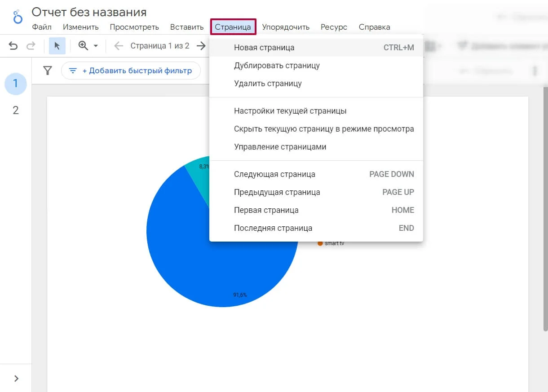Open Настройки текущей страницы
This screenshot has height=392, width=548.
click(x=316, y=111)
